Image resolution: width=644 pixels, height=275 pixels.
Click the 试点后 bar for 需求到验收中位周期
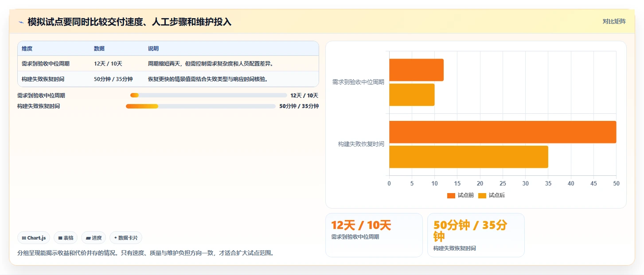coord(412,95)
